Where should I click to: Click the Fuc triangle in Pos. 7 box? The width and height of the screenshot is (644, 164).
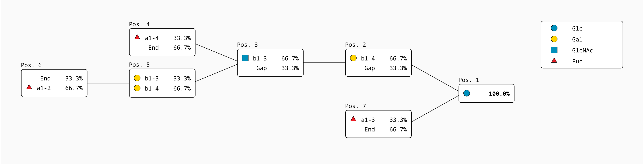tap(353, 119)
